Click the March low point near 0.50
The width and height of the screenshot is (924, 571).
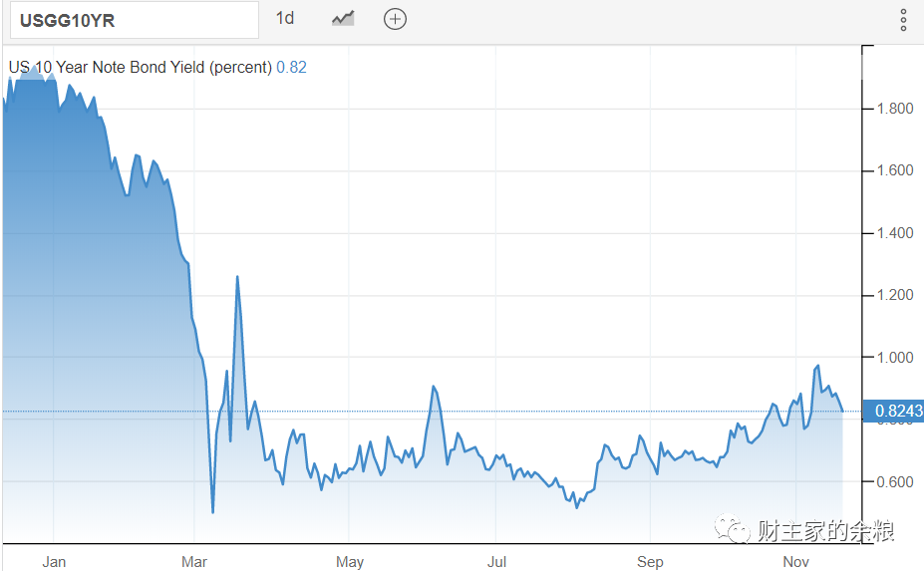[x=212, y=512]
